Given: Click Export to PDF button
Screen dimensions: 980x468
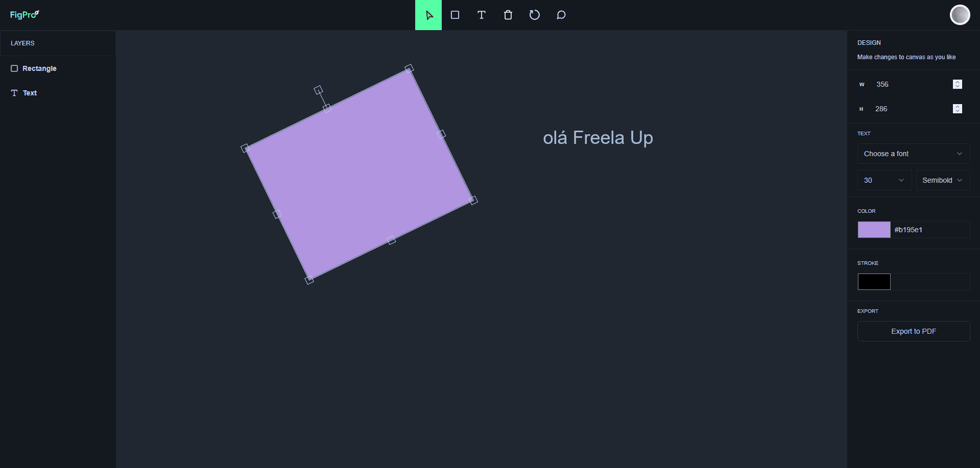Looking at the screenshot, I should (x=913, y=331).
